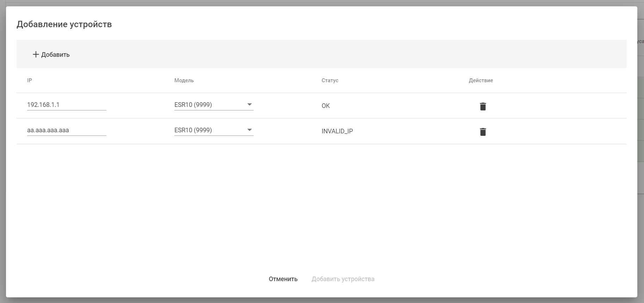Viewport: 644px width, 303px height.
Task: Click the Действие column header
Action: [481, 80]
